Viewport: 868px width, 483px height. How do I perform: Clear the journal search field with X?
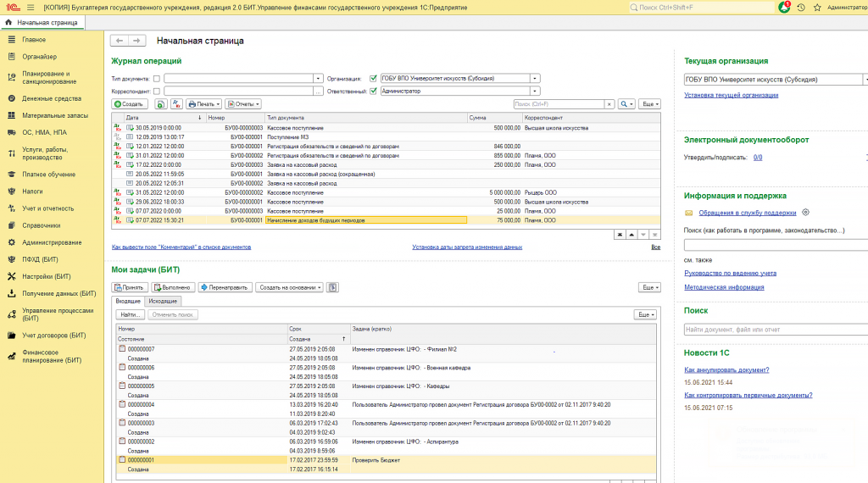(609, 104)
